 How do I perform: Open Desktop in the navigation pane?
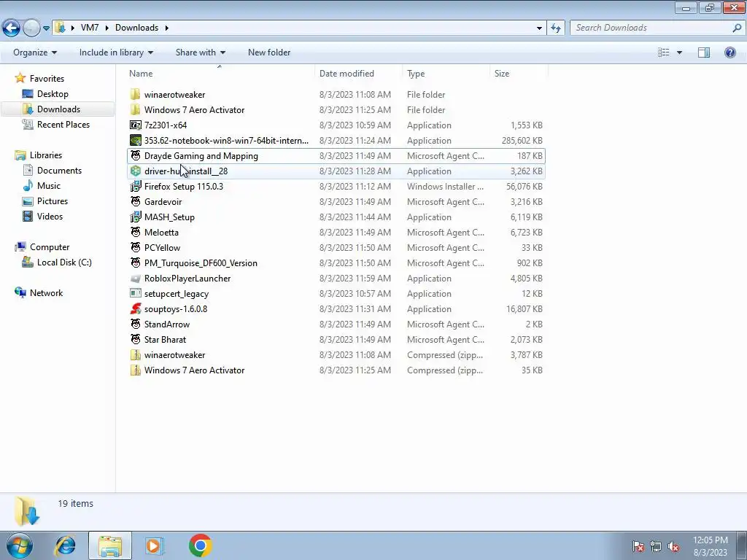click(53, 94)
